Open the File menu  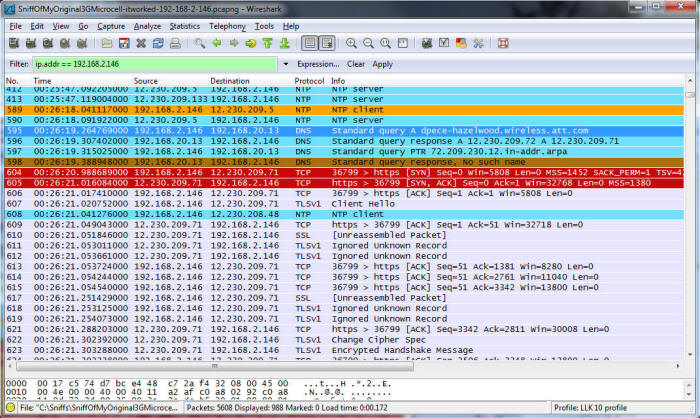[x=15, y=26]
